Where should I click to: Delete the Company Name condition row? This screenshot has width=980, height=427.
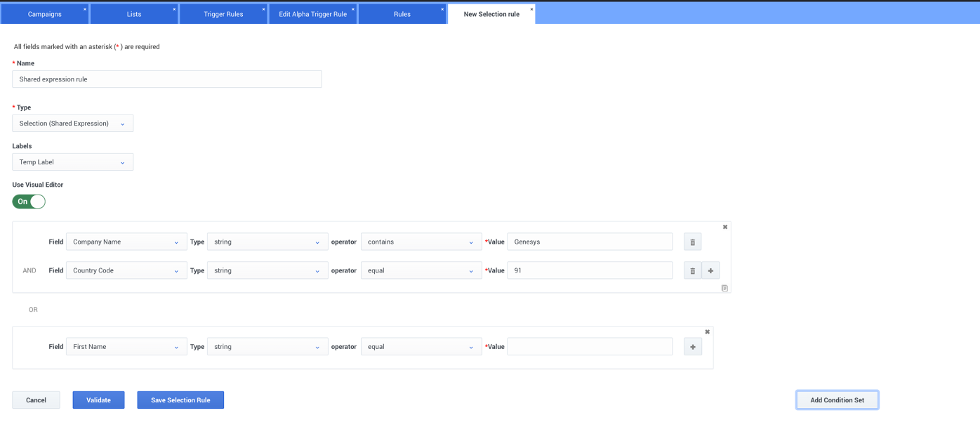pos(692,242)
